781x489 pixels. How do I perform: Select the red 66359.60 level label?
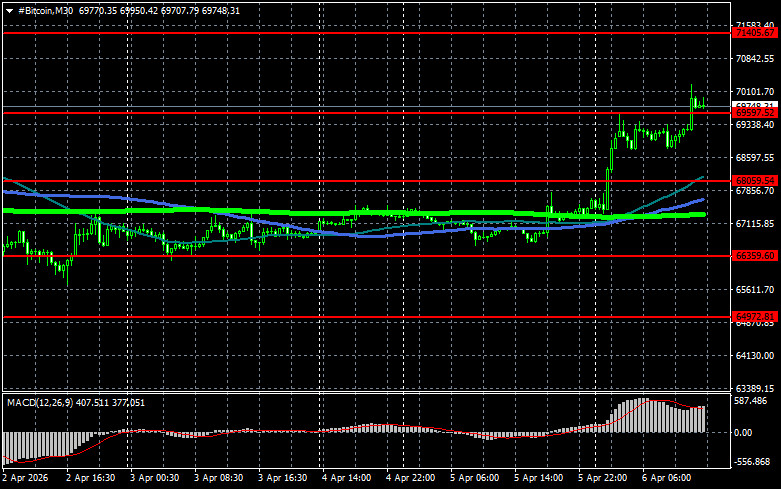755,255
